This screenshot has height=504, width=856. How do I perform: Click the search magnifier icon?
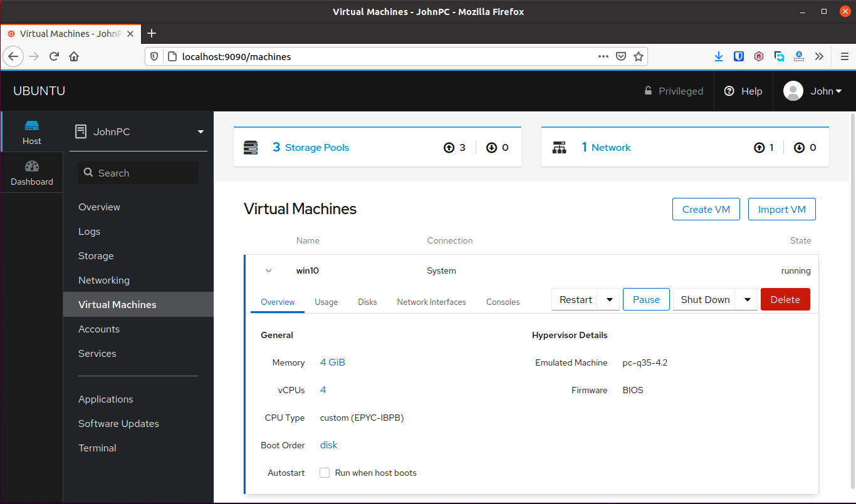[x=88, y=173]
